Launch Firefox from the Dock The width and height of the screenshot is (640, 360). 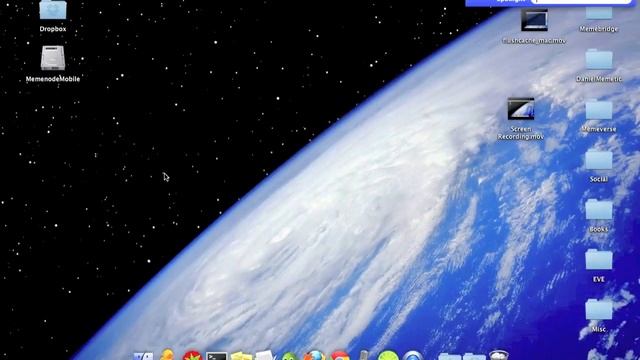314,355
